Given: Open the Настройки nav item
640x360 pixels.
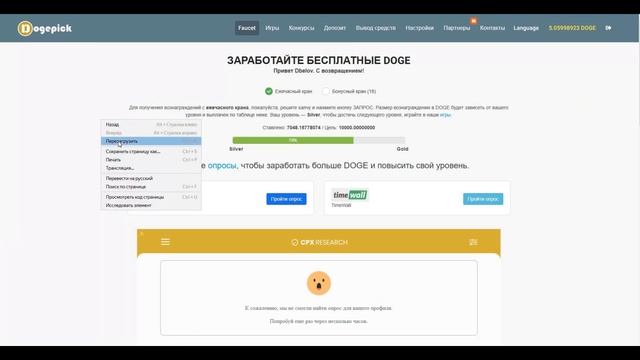Looking at the screenshot, I should [x=420, y=28].
